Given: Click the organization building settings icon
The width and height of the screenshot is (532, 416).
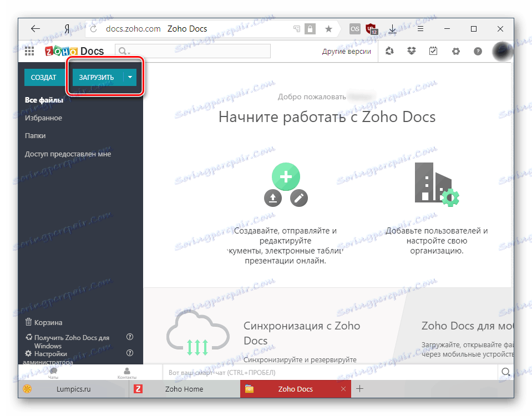Looking at the screenshot, I should point(437,184).
